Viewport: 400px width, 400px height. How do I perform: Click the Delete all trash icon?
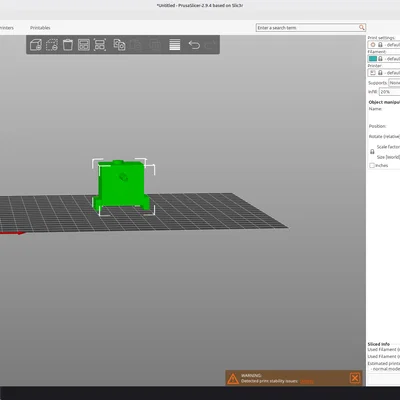click(x=68, y=45)
